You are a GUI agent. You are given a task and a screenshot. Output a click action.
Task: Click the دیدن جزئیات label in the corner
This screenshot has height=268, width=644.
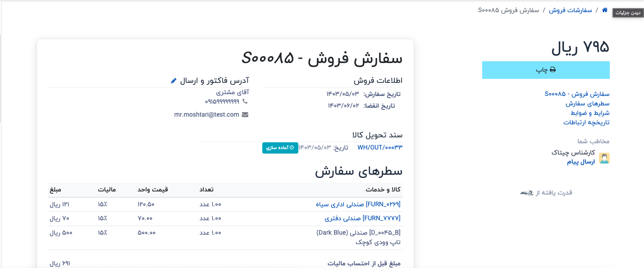[628, 13]
